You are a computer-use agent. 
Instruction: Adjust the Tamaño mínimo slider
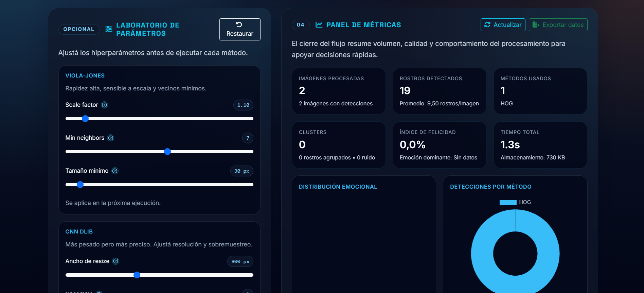click(x=159, y=185)
